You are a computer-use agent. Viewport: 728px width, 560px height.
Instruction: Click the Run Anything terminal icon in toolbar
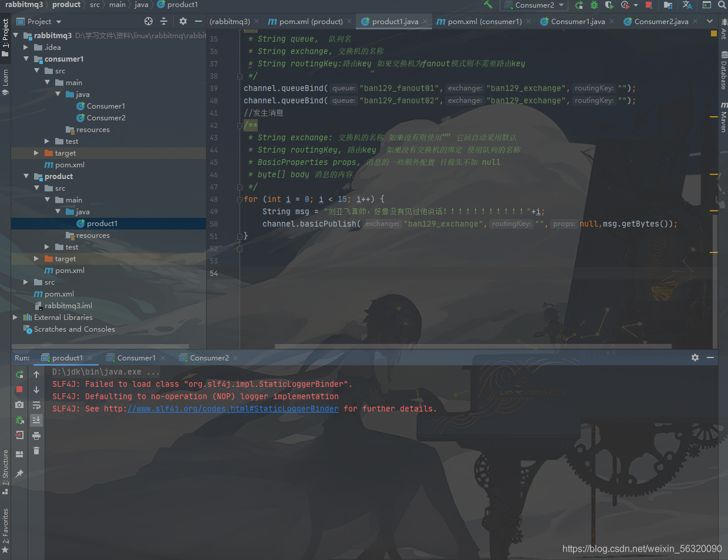click(x=706, y=5)
